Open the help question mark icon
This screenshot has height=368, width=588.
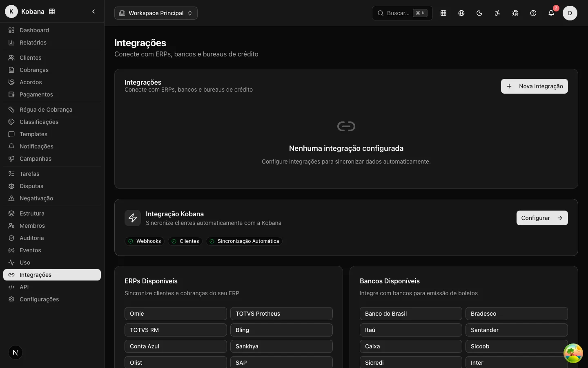coord(533,13)
